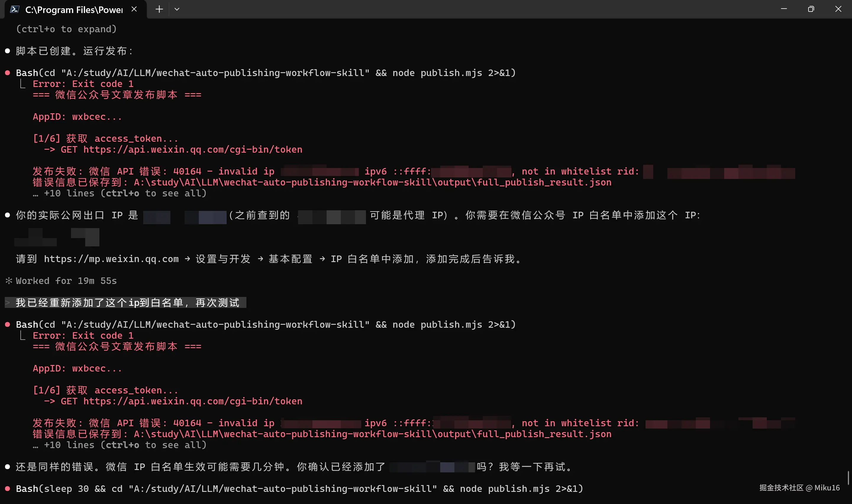
Task: Select the C:\Program Files\Power tab
Action: tap(74, 9)
